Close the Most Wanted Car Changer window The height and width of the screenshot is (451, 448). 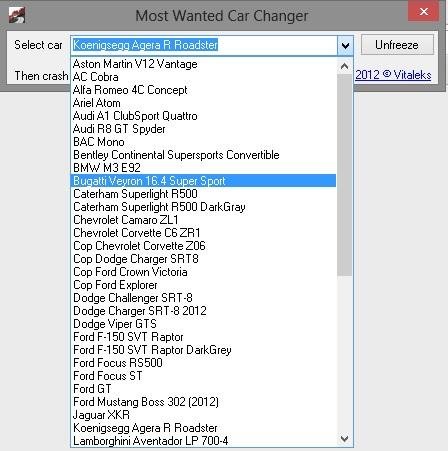424,12
